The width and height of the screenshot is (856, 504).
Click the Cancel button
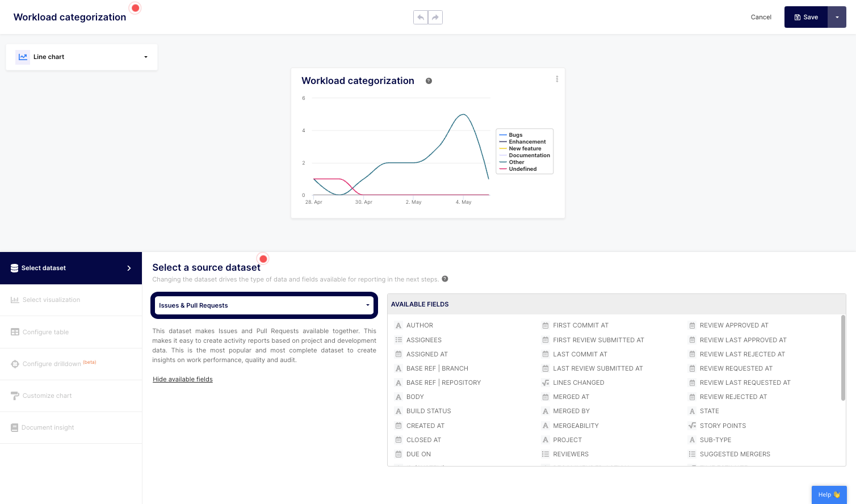tap(761, 18)
